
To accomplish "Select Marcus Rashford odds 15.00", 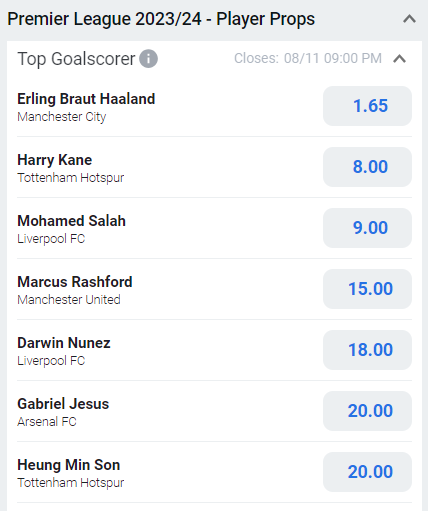I will coord(367,289).
